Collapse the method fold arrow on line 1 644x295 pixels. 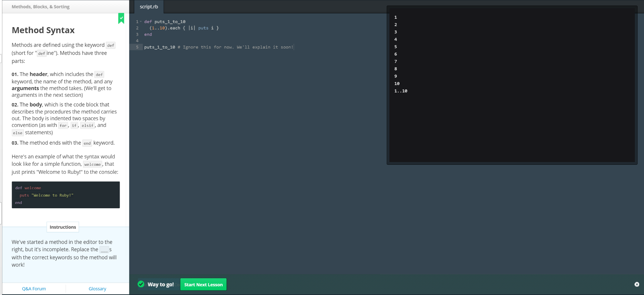(141, 22)
